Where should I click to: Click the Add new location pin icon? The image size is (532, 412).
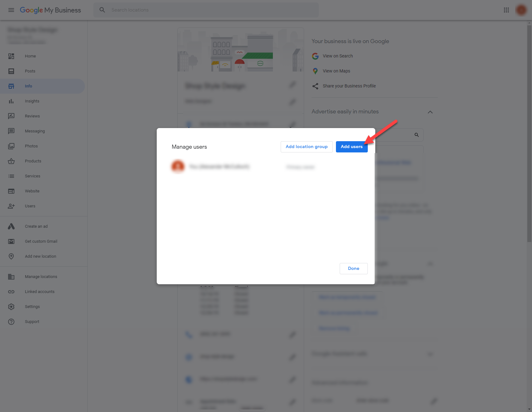tap(11, 256)
